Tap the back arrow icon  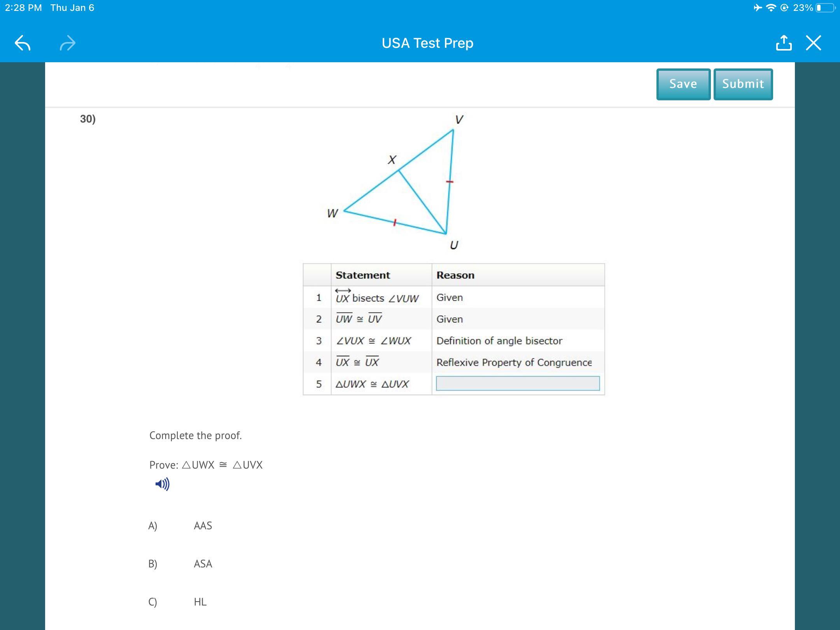pos(23,43)
